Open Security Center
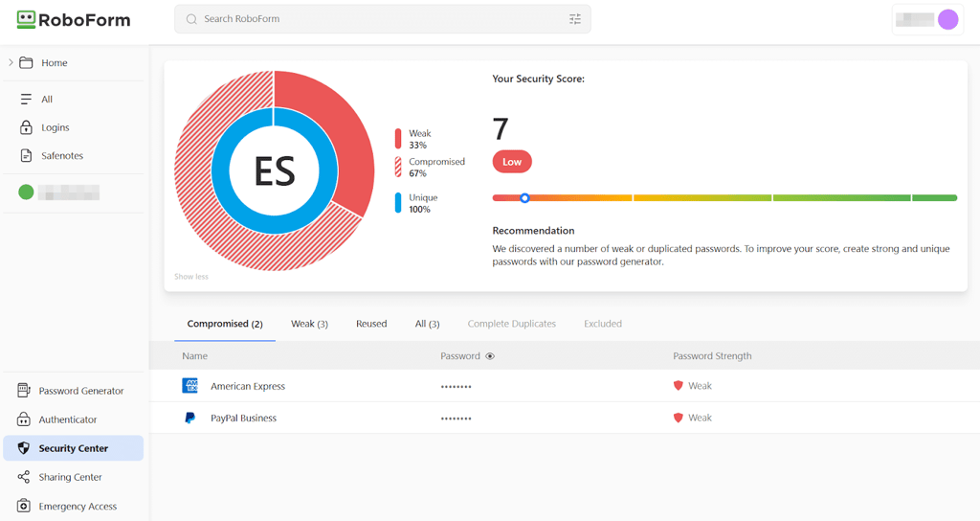This screenshot has width=980, height=521. [74, 448]
